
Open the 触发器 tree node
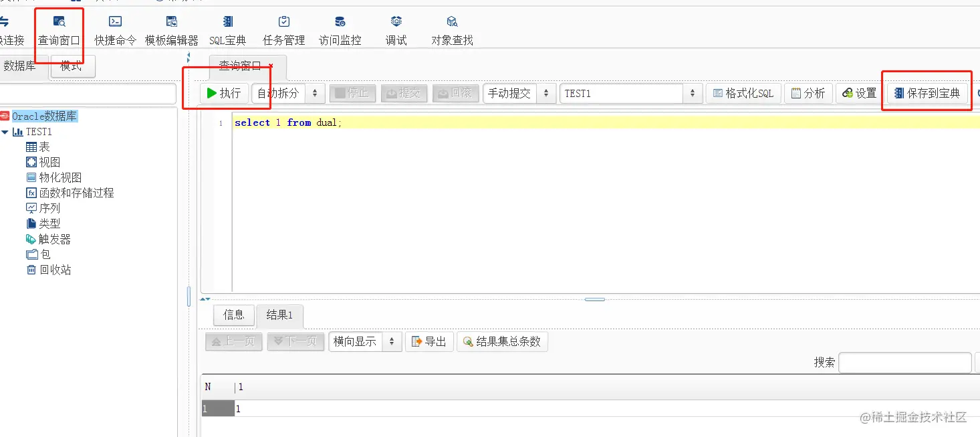coord(49,239)
